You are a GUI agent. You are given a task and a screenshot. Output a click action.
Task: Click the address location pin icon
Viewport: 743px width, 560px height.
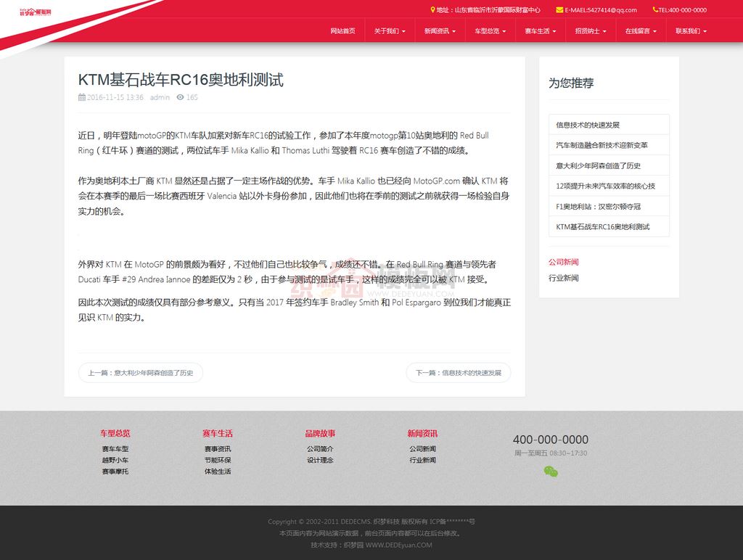(x=432, y=9)
